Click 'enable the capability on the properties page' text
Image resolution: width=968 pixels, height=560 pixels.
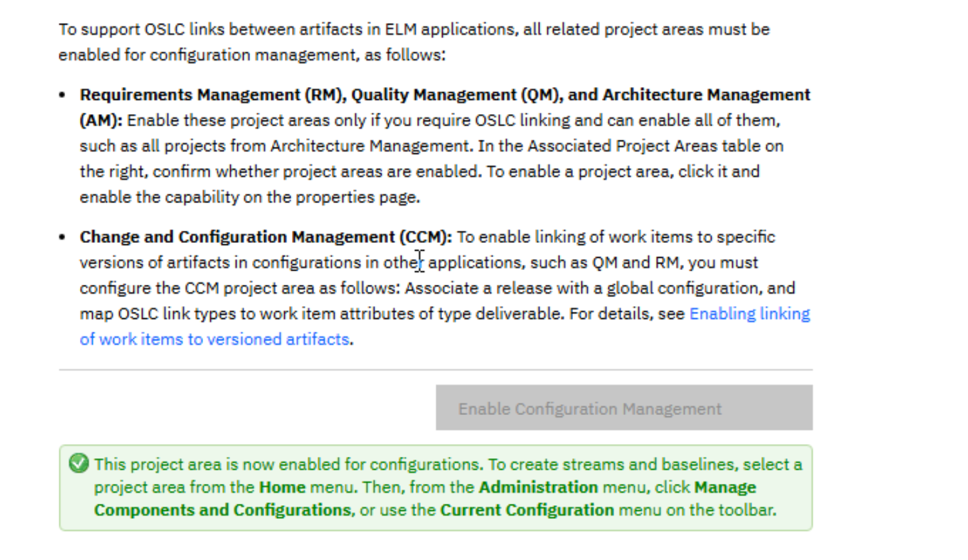coord(249,197)
